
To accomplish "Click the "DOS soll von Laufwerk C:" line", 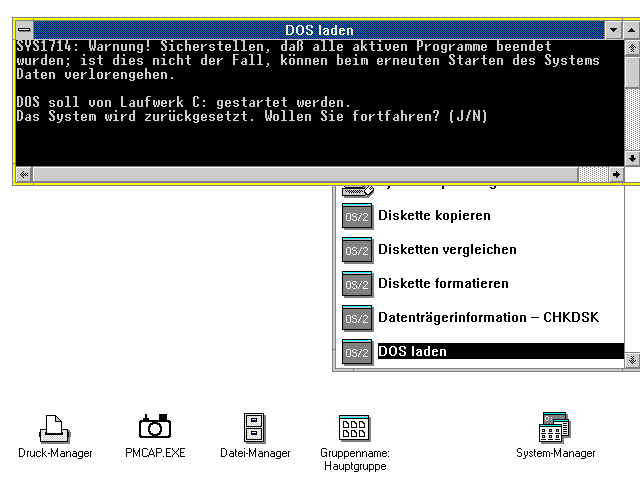I will coord(184,102).
